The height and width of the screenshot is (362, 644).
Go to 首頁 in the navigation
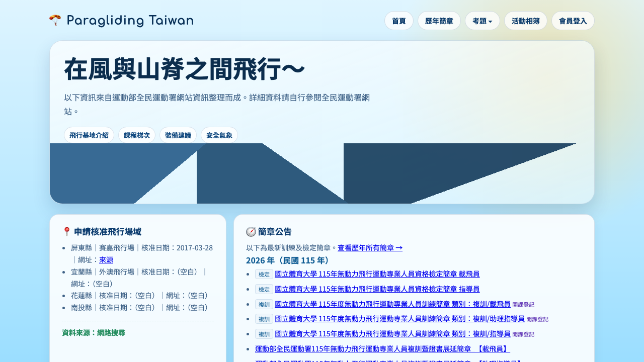399,21
